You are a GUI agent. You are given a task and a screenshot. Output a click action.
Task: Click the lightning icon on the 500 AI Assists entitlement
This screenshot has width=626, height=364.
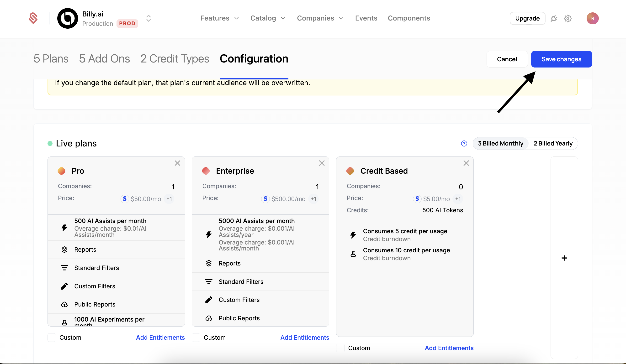tap(64, 228)
